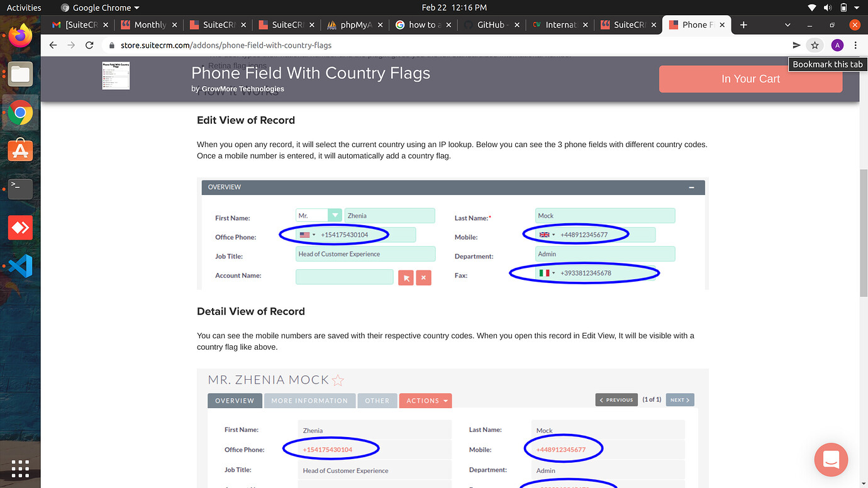
Task: Click the mobile link +448912345677
Action: click(x=561, y=450)
